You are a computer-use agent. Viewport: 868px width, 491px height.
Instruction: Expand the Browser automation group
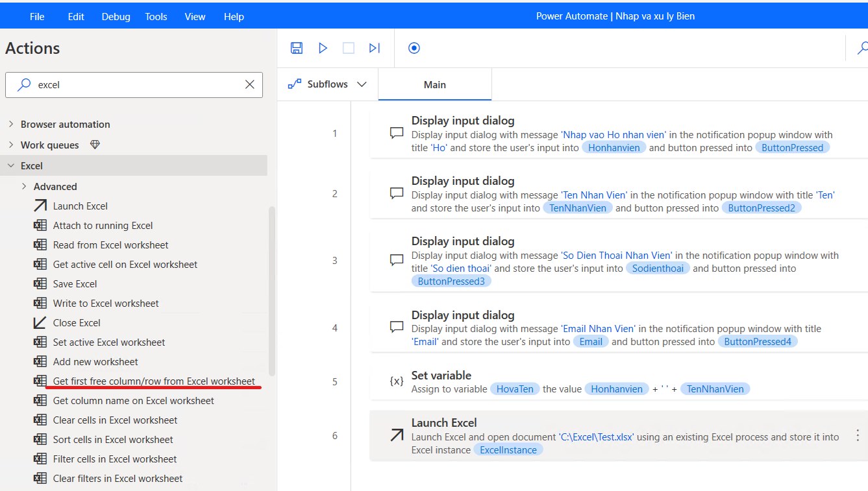11,124
